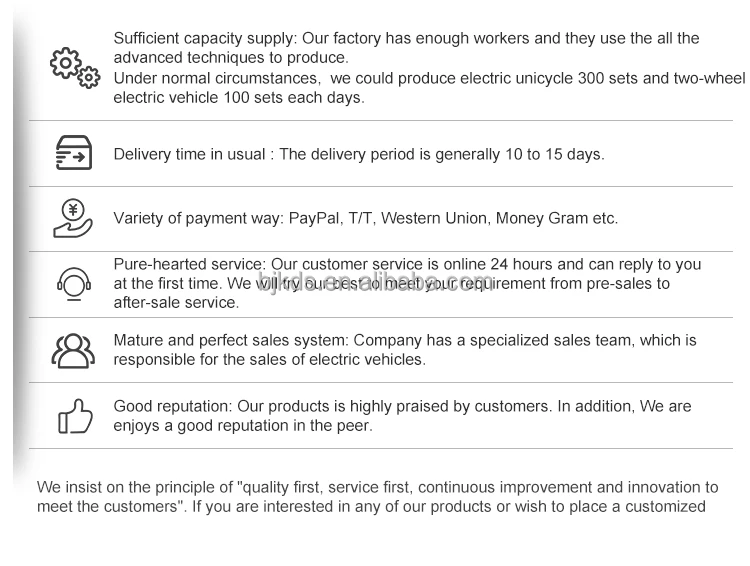Viewport: 750px width, 566px height.
Task: Open the bjkdo.en.alibaba.com watermark link
Action: (x=375, y=281)
